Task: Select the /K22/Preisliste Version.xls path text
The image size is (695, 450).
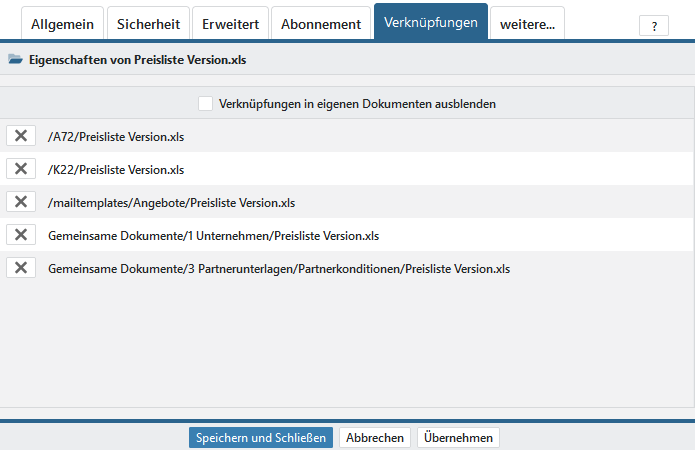Action: point(116,169)
